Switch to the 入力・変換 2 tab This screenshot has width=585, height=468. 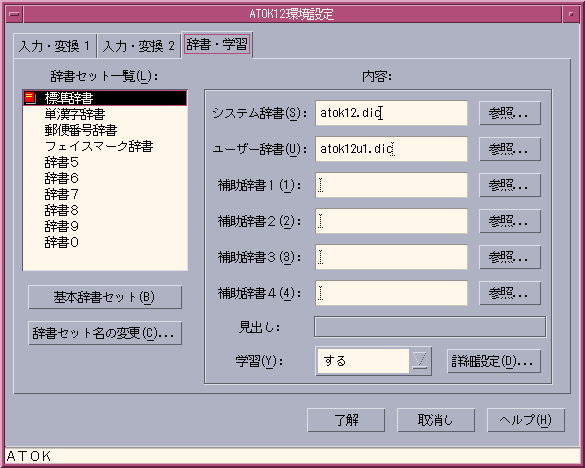139,46
